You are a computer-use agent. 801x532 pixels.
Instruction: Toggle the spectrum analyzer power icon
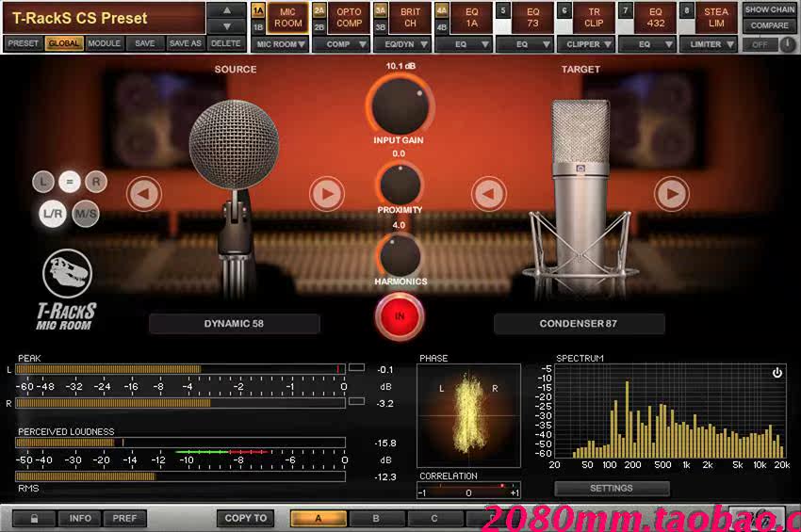(x=777, y=373)
